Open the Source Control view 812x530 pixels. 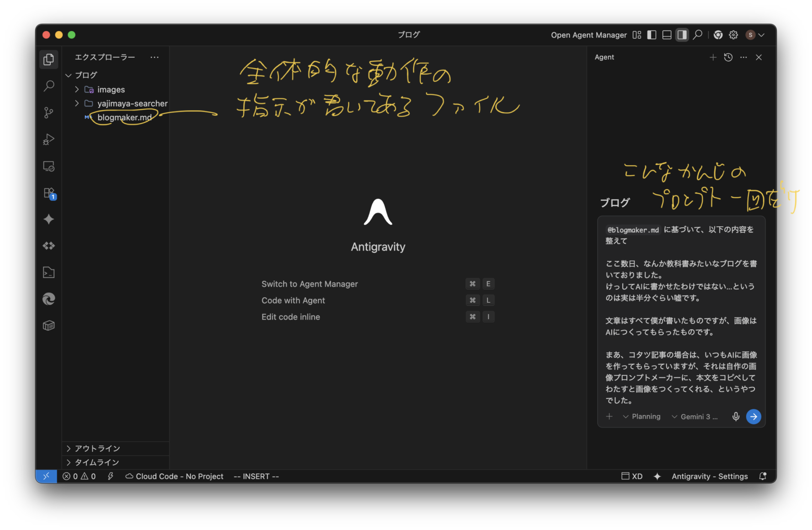(x=49, y=113)
